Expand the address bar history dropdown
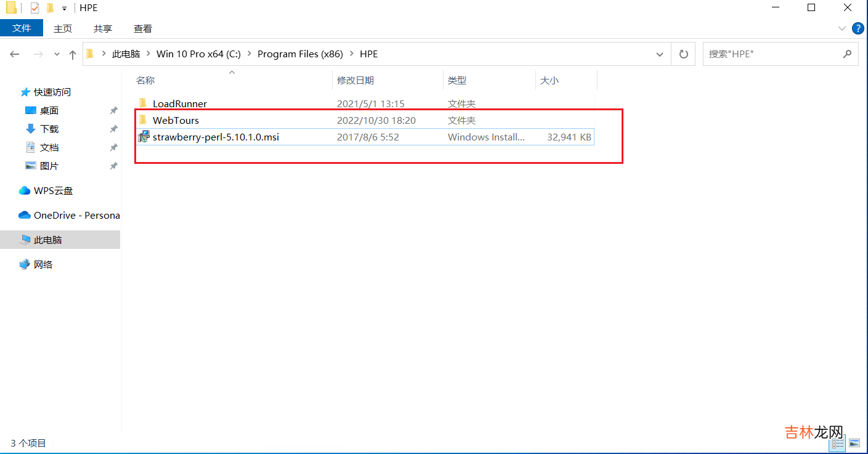Screen dimensions: 868x454 tap(660, 54)
